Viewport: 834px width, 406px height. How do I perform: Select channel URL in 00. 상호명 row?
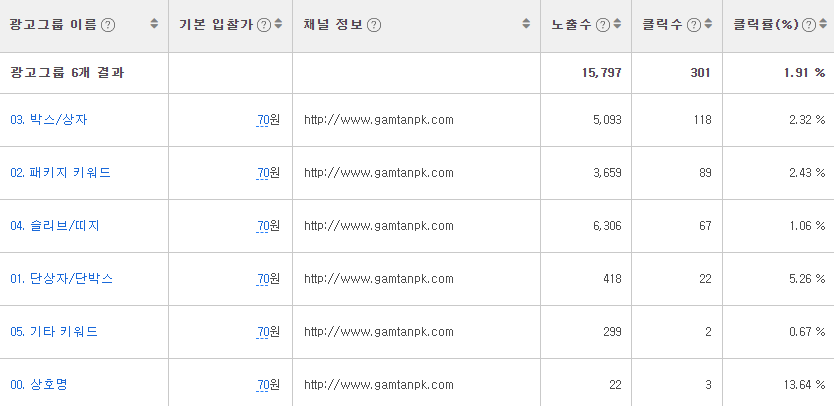[x=379, y=385]
